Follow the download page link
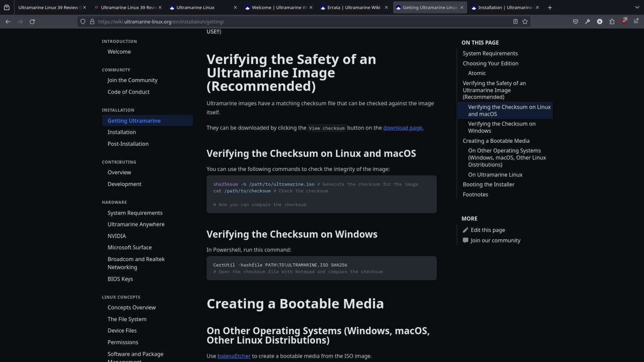This screenshot has height=362, width=644. coord(402,128)
